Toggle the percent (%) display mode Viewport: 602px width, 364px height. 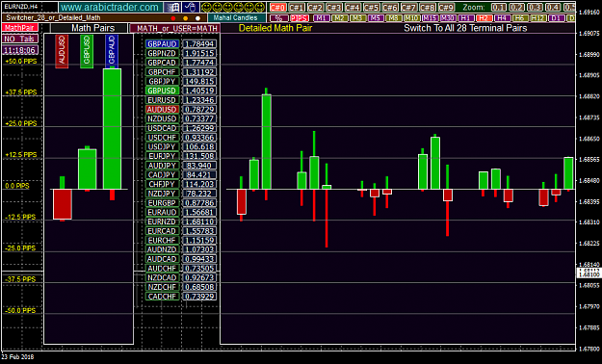(278, 18)
